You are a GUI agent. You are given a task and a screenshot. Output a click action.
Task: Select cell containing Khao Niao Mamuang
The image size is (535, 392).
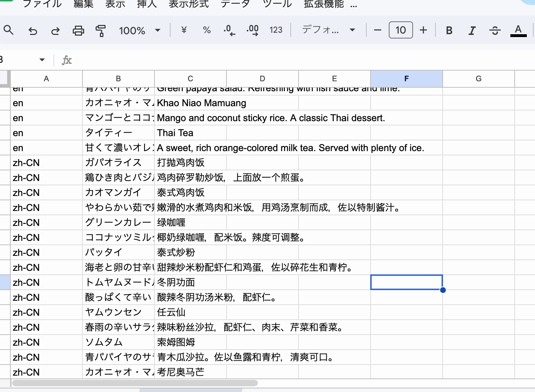coord(190,103)
